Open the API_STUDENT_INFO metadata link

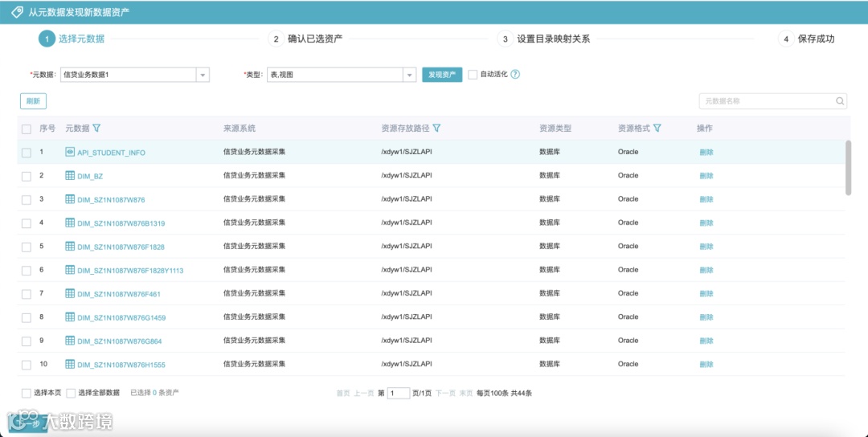click(111, 153)
